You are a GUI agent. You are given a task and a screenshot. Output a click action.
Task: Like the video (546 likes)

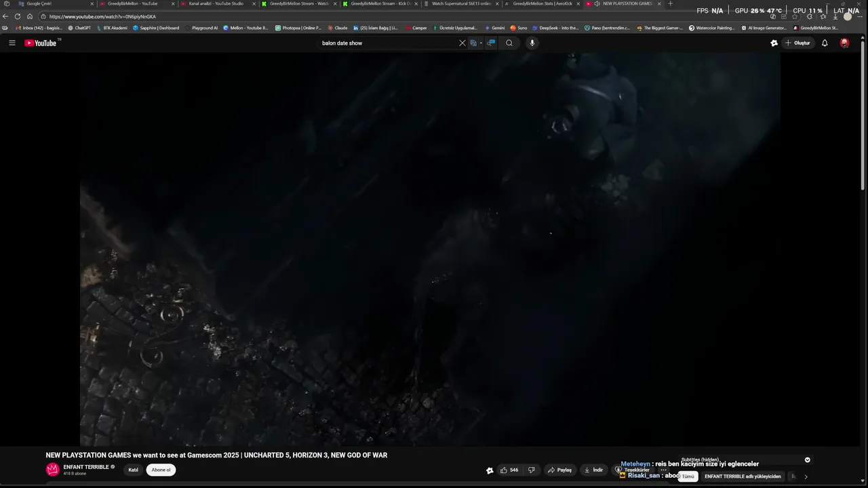coord(509,470)
